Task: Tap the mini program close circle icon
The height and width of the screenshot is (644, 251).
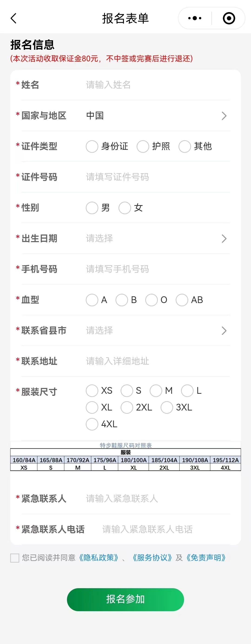Action: click(229, 18)
